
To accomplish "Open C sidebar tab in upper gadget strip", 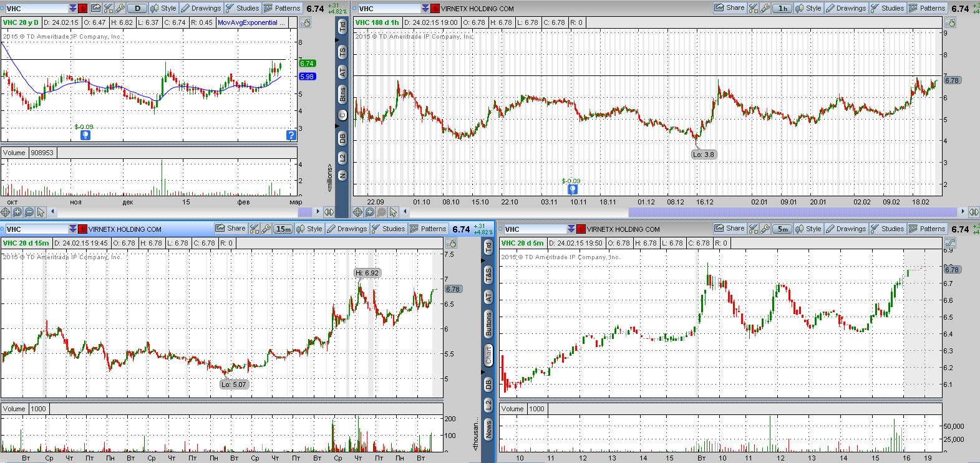I will (x=342, y=115).
